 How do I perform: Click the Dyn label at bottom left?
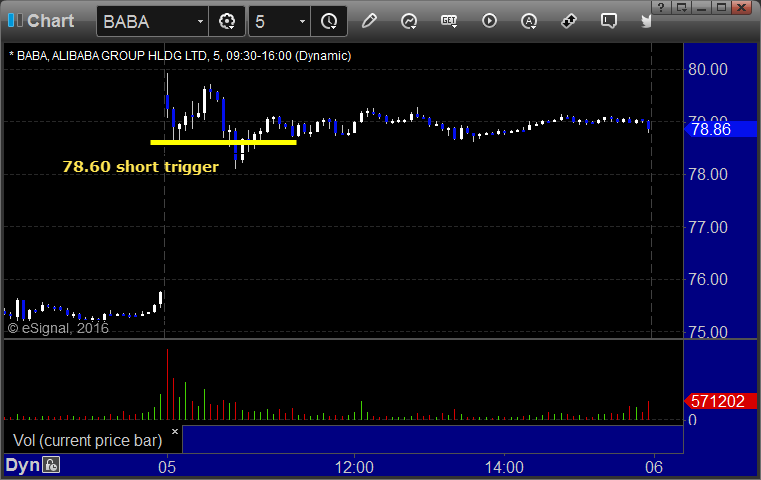tap(22, 465)
